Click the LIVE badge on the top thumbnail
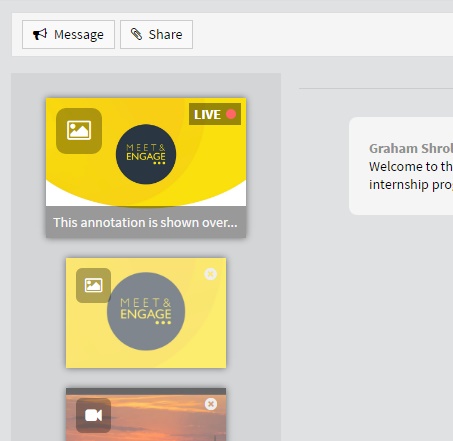The image size is (453, 441). [x=215, y=114]
